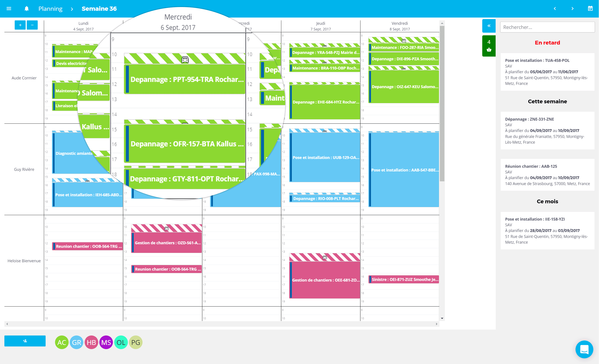Go to next week arrow
599x364 pixels.
coord(572,9)
